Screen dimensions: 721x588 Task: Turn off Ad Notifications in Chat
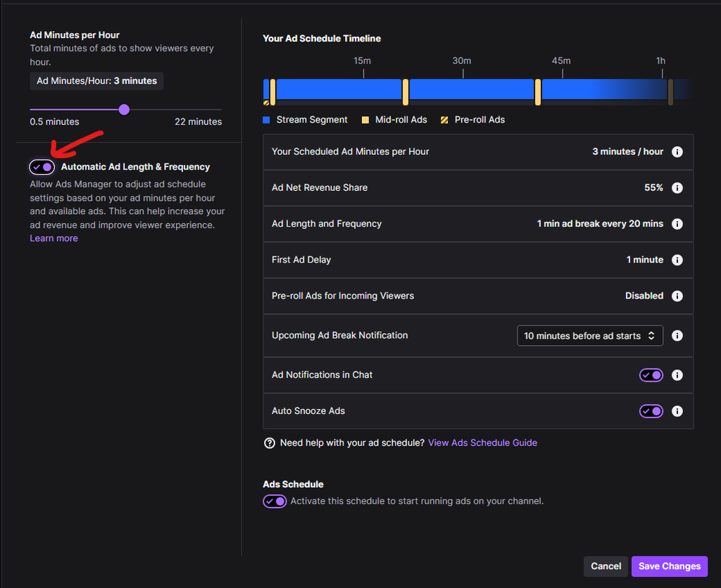tap(651, 375)
